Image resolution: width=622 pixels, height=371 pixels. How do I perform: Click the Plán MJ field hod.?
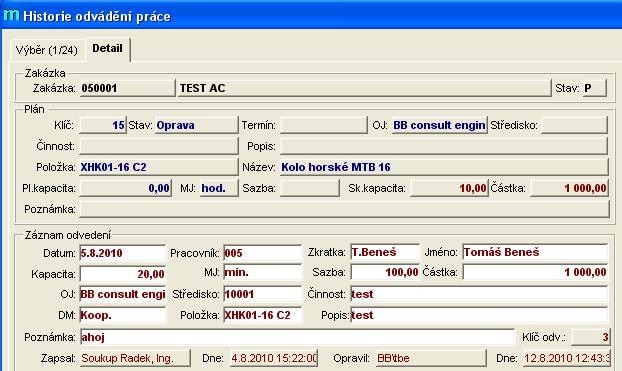coord(219,188)
